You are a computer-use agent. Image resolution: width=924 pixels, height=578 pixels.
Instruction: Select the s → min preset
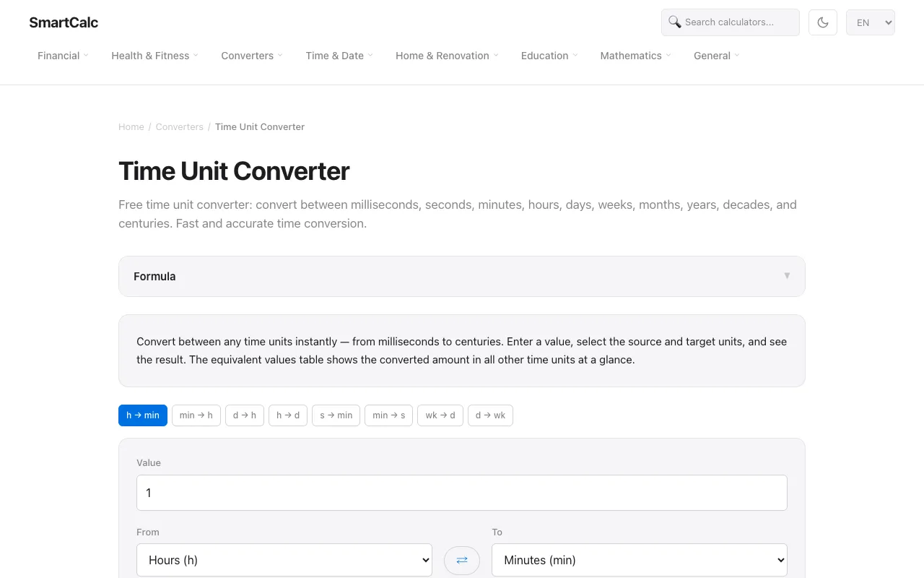tap(336, 415)
